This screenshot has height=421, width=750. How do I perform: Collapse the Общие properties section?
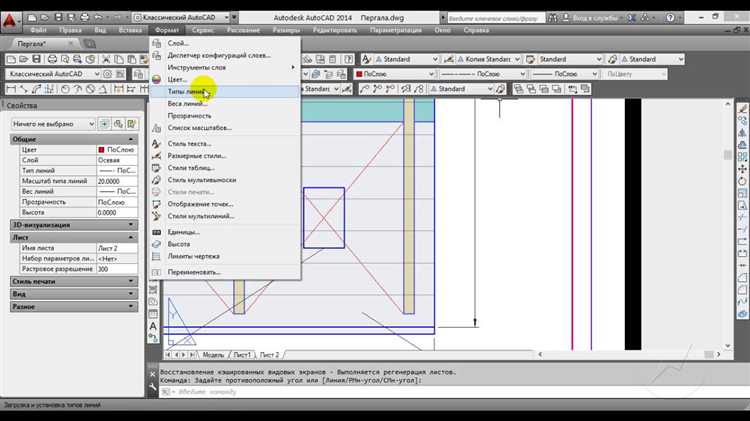point(132,139)
